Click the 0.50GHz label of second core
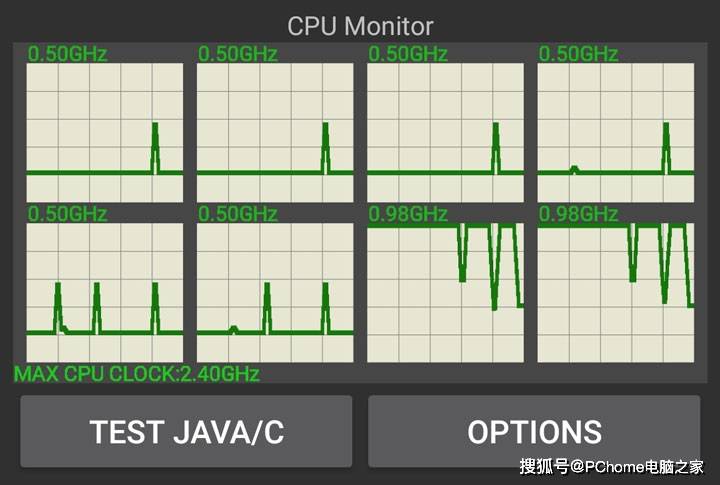Viewport: 720px width, 485px height. coord(238,54)
